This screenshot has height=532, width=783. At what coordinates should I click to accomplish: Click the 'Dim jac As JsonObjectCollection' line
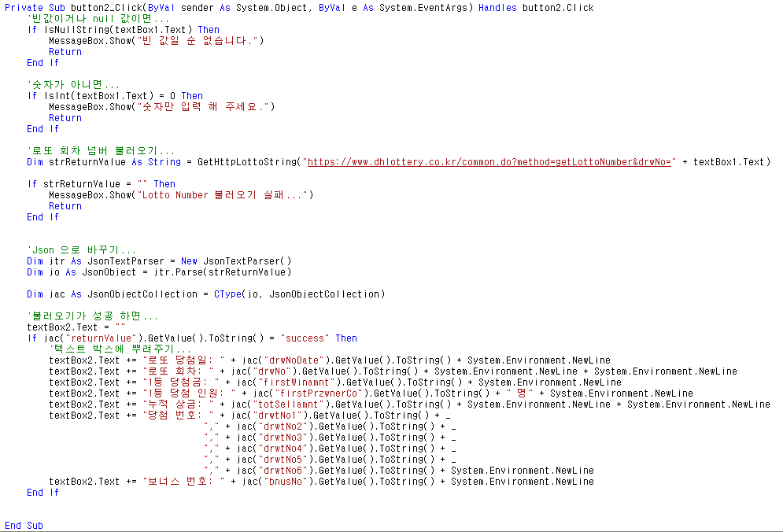tap(206, 294)
